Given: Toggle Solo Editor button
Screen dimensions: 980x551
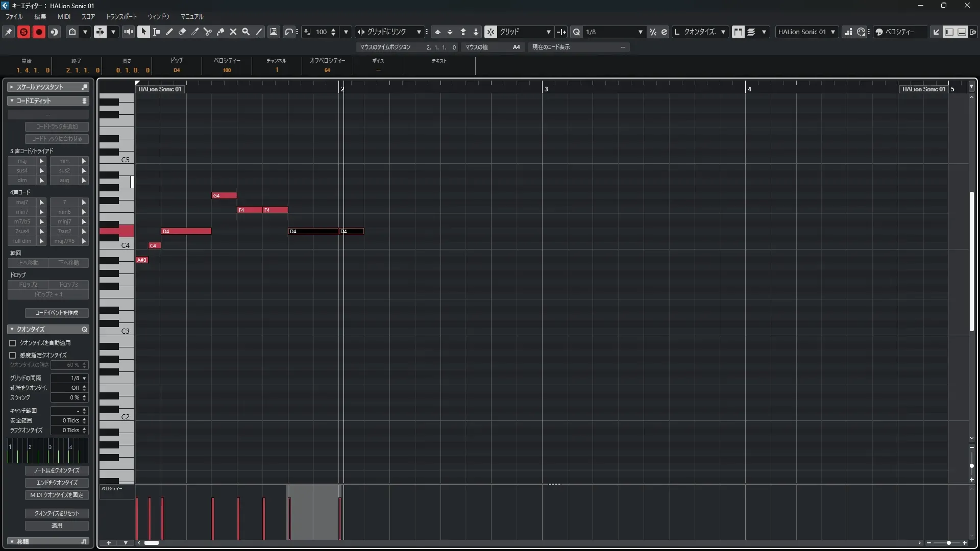Looking at the screenshot, I should pyautogui.click(x=23, y=32).
